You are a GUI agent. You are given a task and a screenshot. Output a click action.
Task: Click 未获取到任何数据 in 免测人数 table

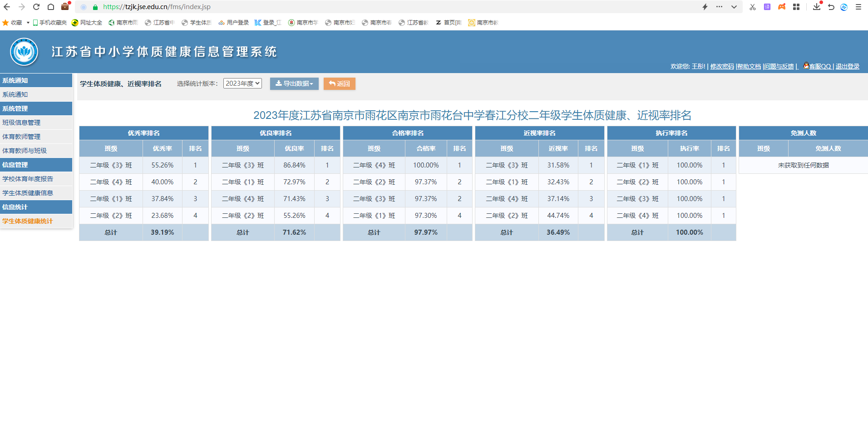(804, 165)
